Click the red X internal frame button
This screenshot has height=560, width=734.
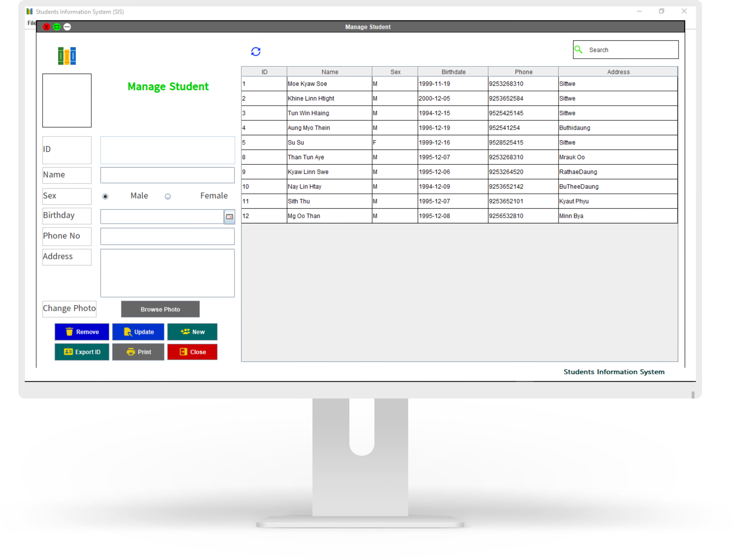(47, 27)
